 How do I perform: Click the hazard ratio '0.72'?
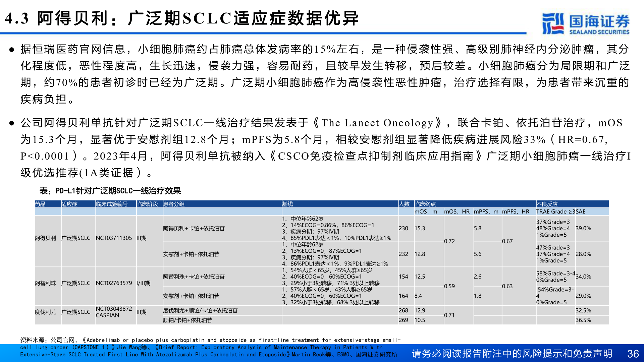coord(449,241)
